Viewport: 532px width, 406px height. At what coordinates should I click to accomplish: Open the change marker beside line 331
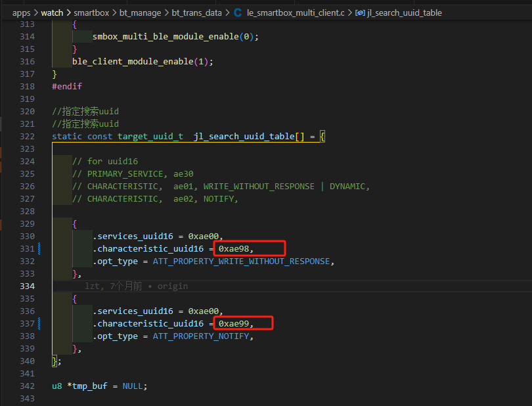pos(39,248)
